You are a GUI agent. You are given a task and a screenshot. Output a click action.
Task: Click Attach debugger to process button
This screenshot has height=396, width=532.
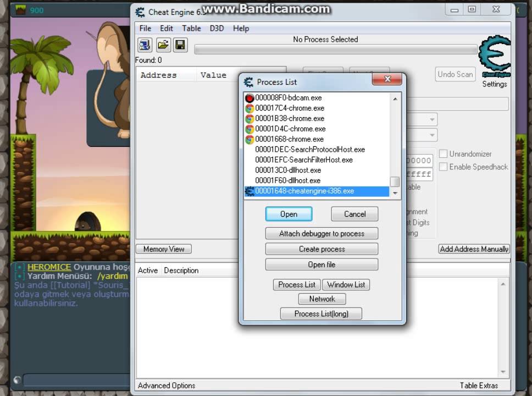(x=322, y=233)
